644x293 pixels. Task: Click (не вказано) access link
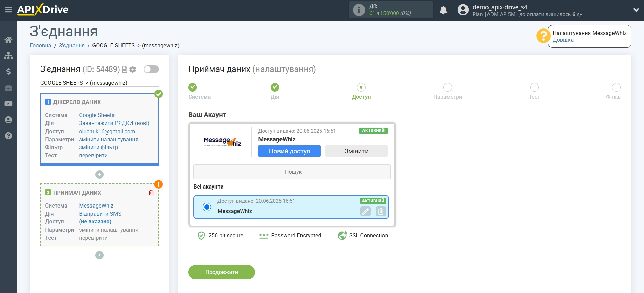point(95,222)
